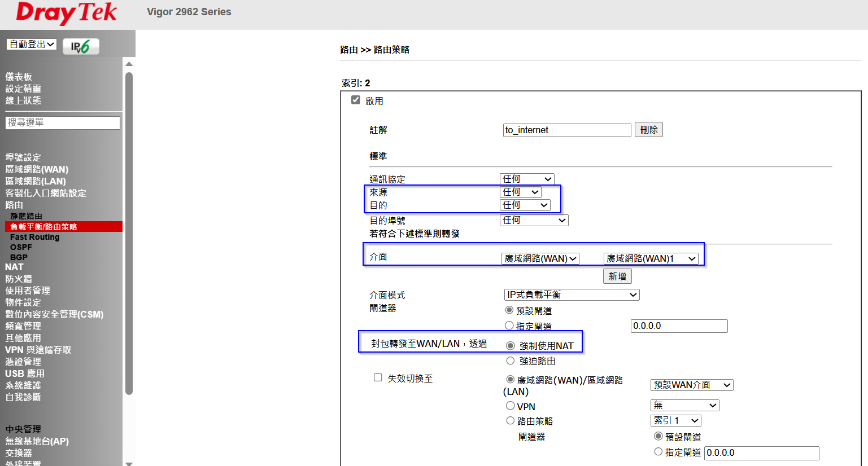Enable the 失效切換至 checkbox
This screenshot has width=868, height=466.
tap(378, 377)
